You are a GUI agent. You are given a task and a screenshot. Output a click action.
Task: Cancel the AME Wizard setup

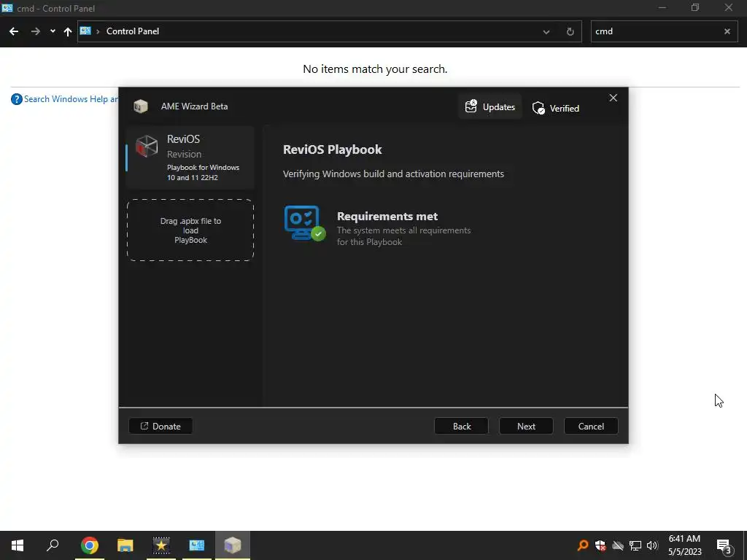(x=591, y=426)
